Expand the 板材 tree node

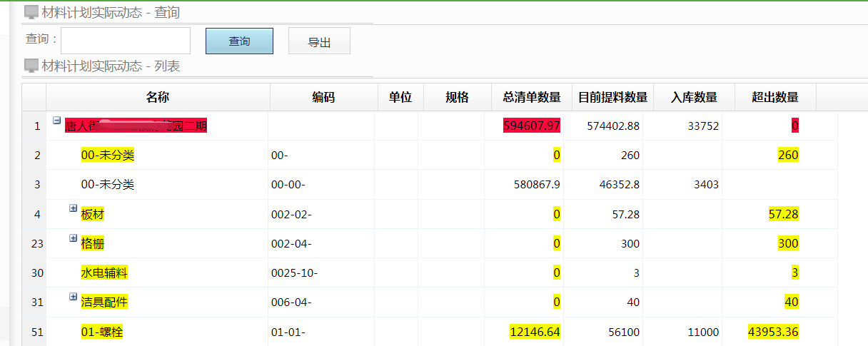point(73,208)
